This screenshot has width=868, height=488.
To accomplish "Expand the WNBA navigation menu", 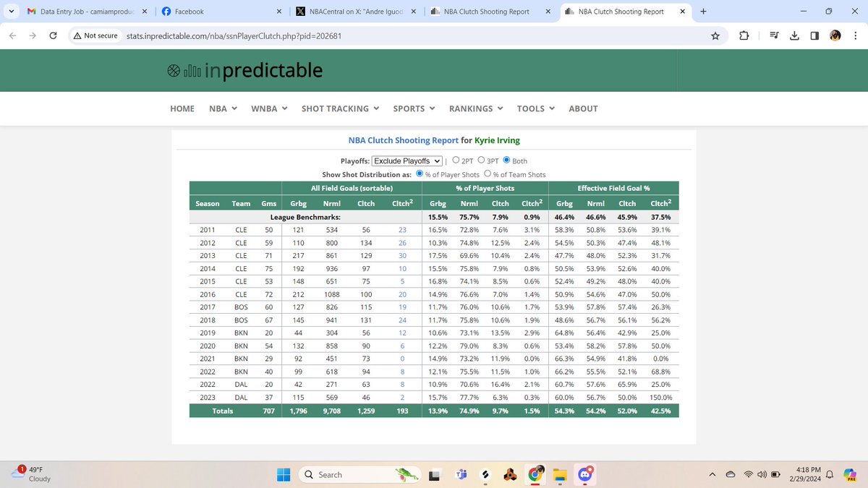I will pyautogui.click(x=269, y=108).
